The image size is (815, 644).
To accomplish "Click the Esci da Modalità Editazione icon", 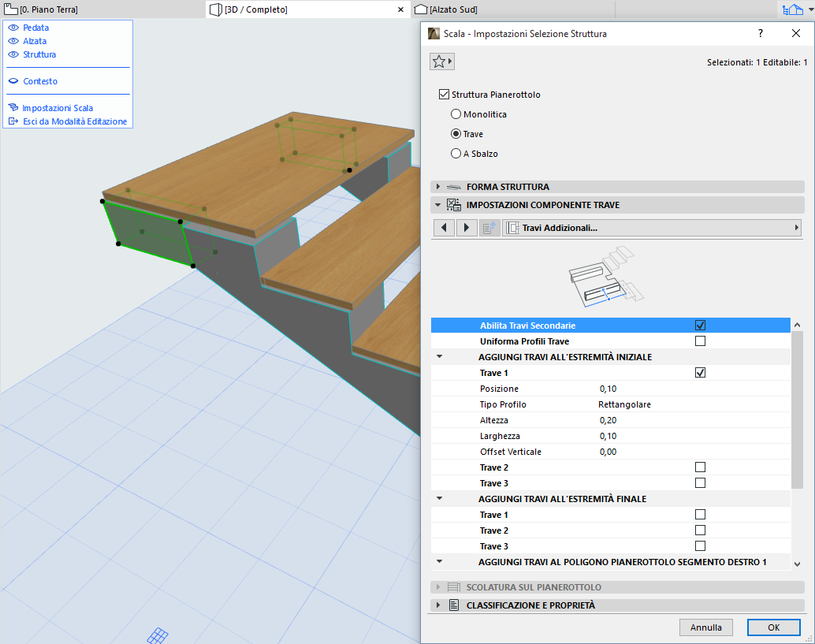I will point(13,121).
